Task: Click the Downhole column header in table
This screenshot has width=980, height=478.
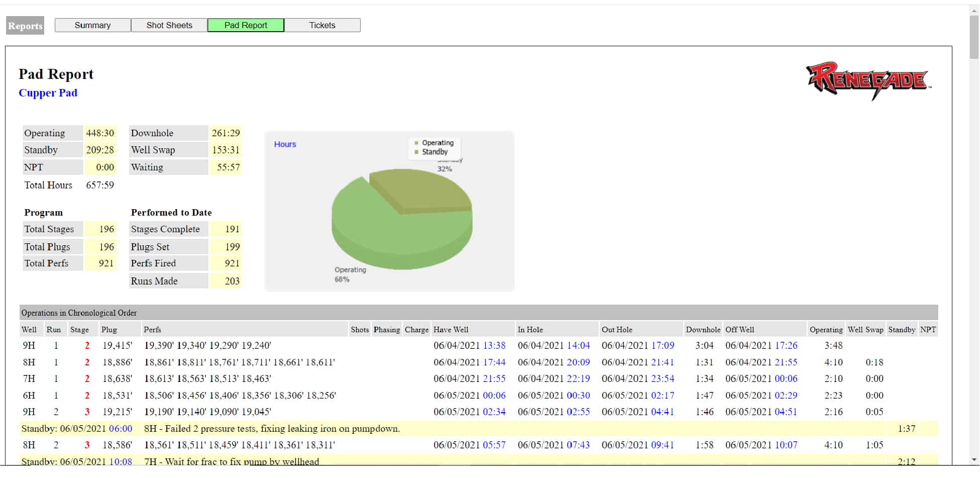Action: click(703, 330)
